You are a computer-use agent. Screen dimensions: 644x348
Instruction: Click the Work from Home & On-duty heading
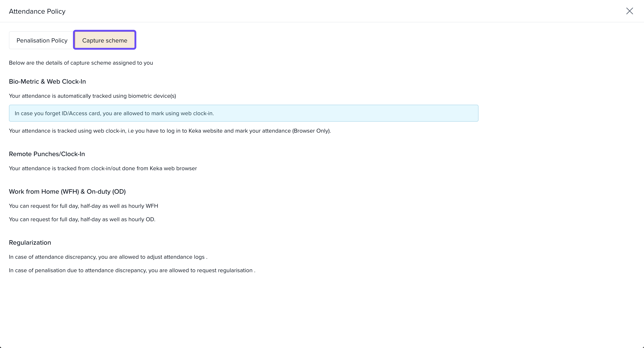coord(67,191)
